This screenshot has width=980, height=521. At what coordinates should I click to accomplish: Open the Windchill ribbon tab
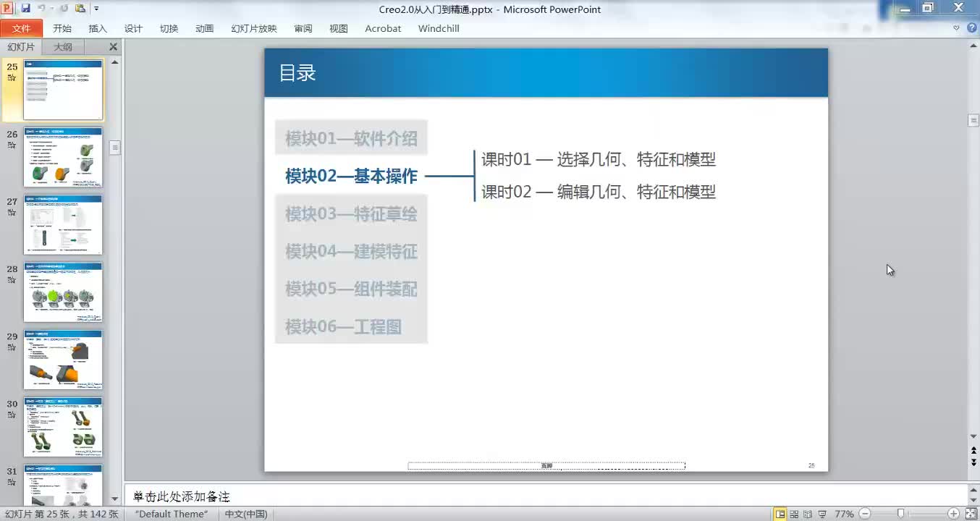[x=439, y=29]
